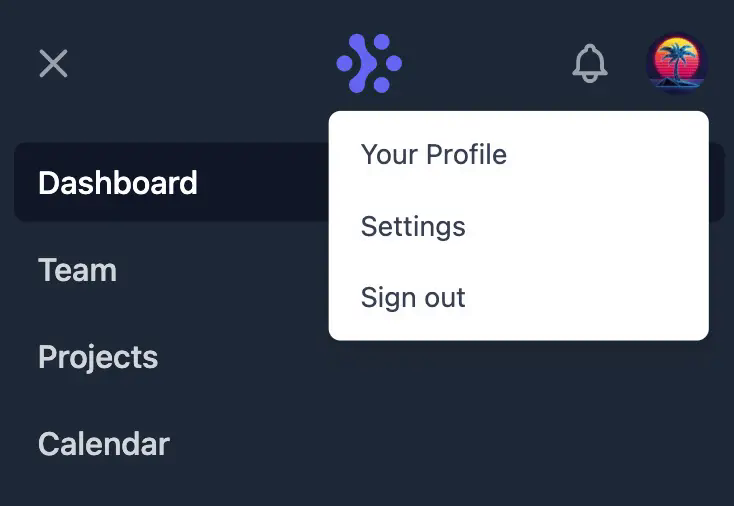This screenshot has height=506, width=734.
Task: Click the purple company logo
Action: click(x=369, y=63)
